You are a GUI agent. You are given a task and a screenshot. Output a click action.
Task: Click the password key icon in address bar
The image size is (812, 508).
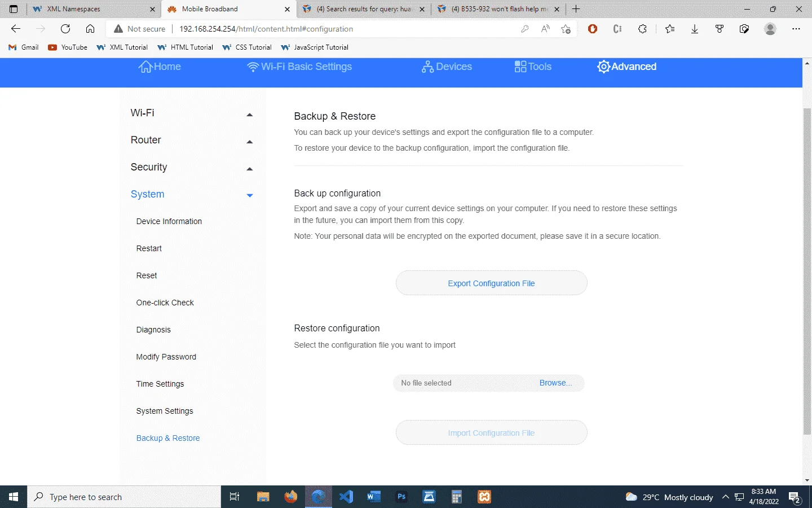525,29
